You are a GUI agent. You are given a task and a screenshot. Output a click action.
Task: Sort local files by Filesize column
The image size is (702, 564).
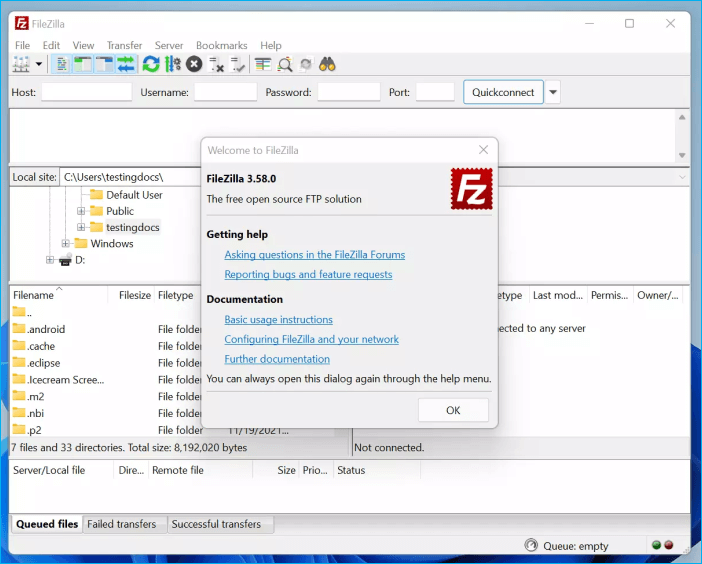coord(131,295)
